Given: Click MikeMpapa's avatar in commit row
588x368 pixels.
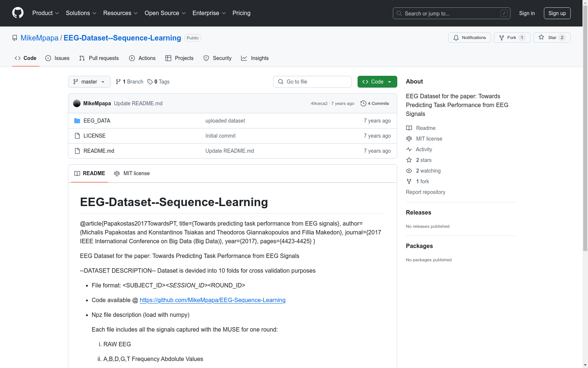Looking at the screenshot, I should (77, 103).
